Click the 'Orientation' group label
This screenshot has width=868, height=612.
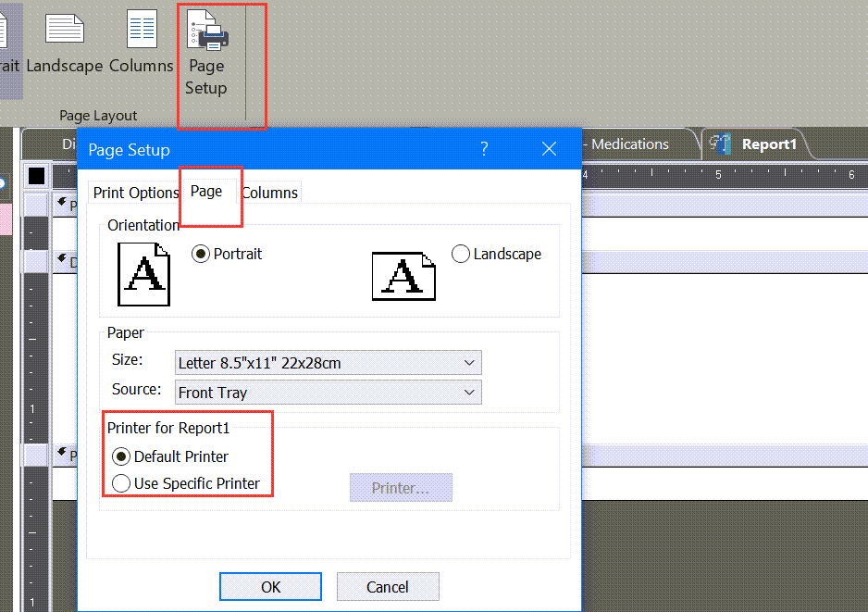pos(143,225)
